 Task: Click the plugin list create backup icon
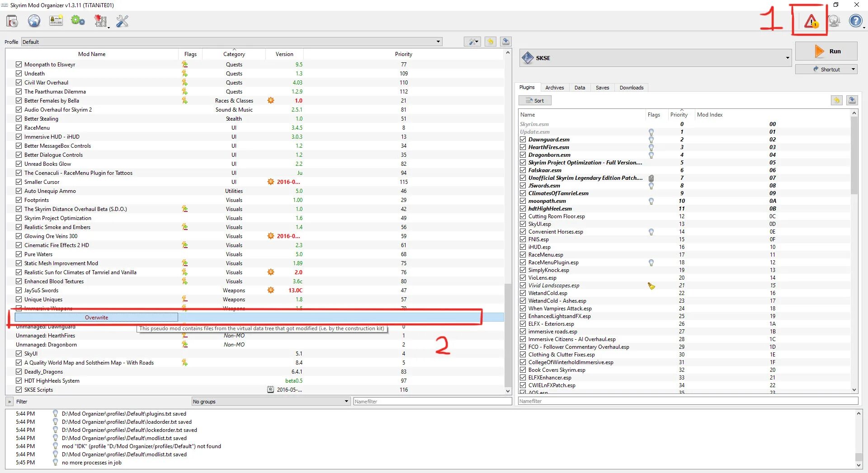pyautogui.click(x=852, y=100)
